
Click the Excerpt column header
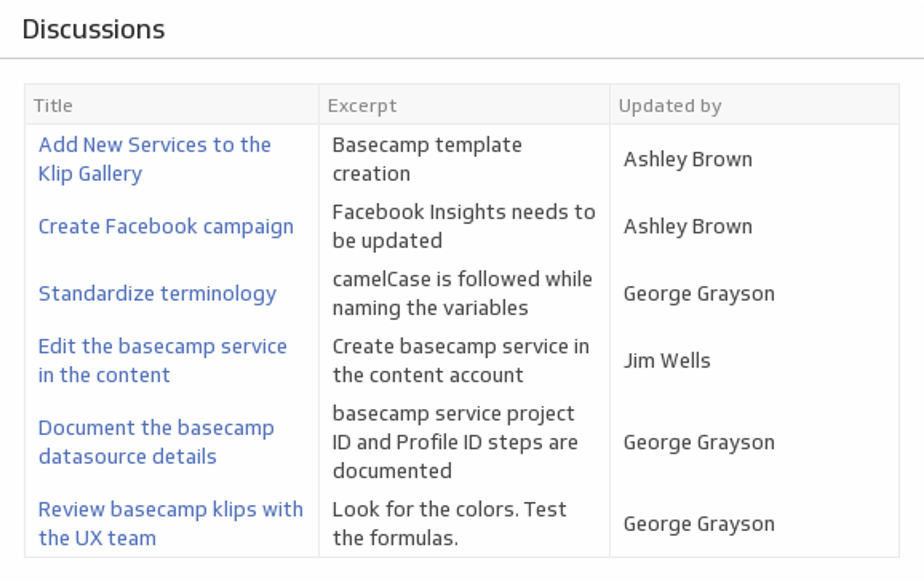[x=362, y=106]
